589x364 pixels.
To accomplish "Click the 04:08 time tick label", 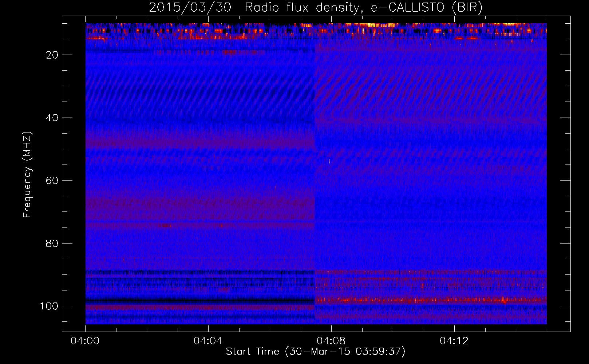I will [331, 341].
